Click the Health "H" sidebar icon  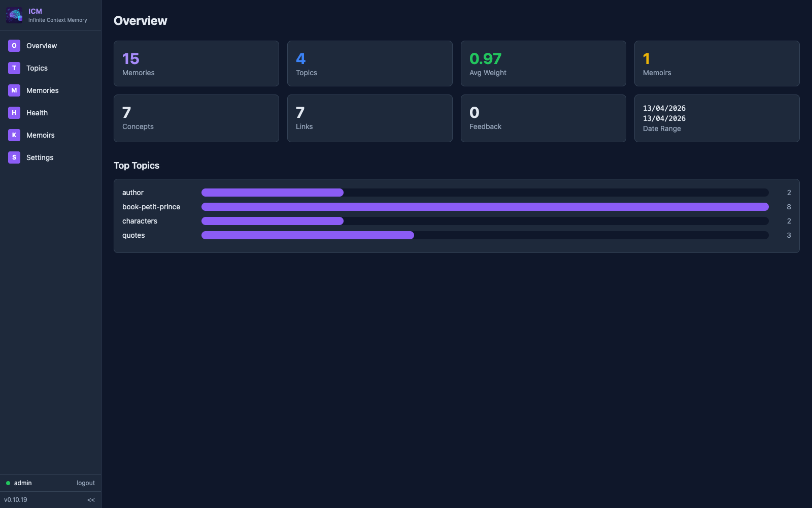click(x=14, y=112)
